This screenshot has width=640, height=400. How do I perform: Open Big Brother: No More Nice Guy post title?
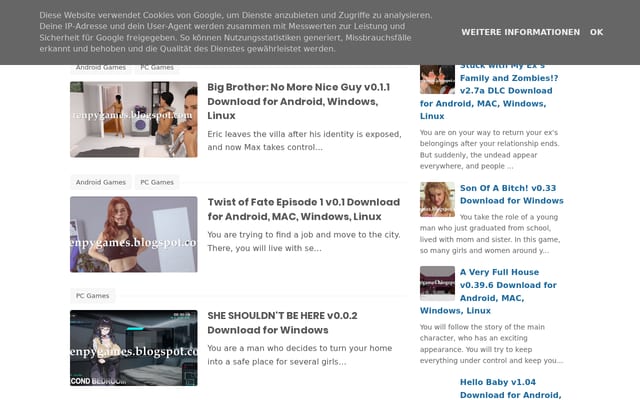299,101
